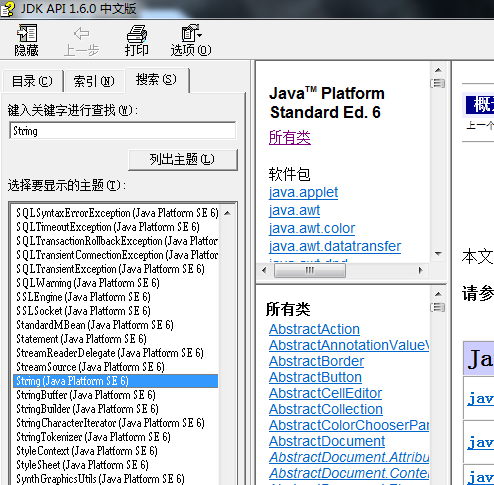This screenshot has height=485, width=494.
Task: Open the Options (选项) toolbar menu
Action: click(x=191, y=40)
